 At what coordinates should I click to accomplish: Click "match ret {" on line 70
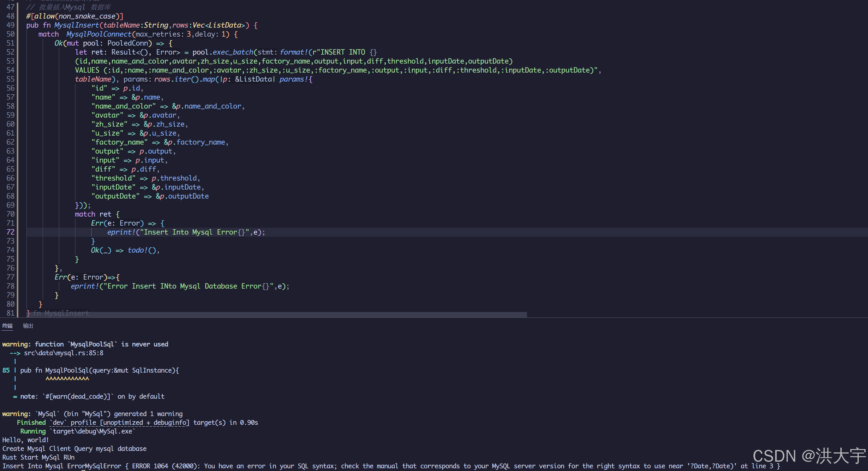[97, 214]
